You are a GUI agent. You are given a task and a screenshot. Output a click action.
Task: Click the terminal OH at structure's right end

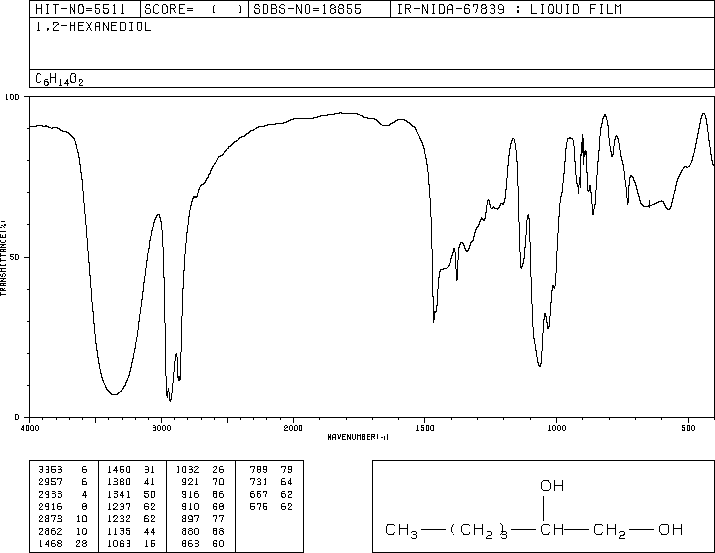tap(670, 529)
